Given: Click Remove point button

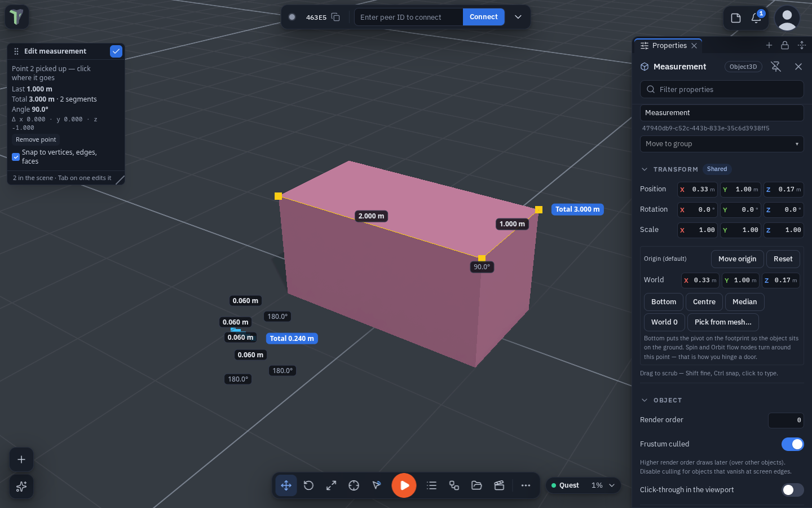Looking at the screenshot, I should pyautogui.click(x=36, y=139).
